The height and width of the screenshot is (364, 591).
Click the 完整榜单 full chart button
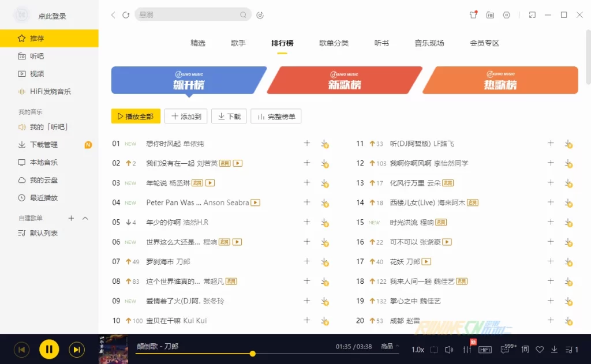pyautogui.click(x=276, y=117)
